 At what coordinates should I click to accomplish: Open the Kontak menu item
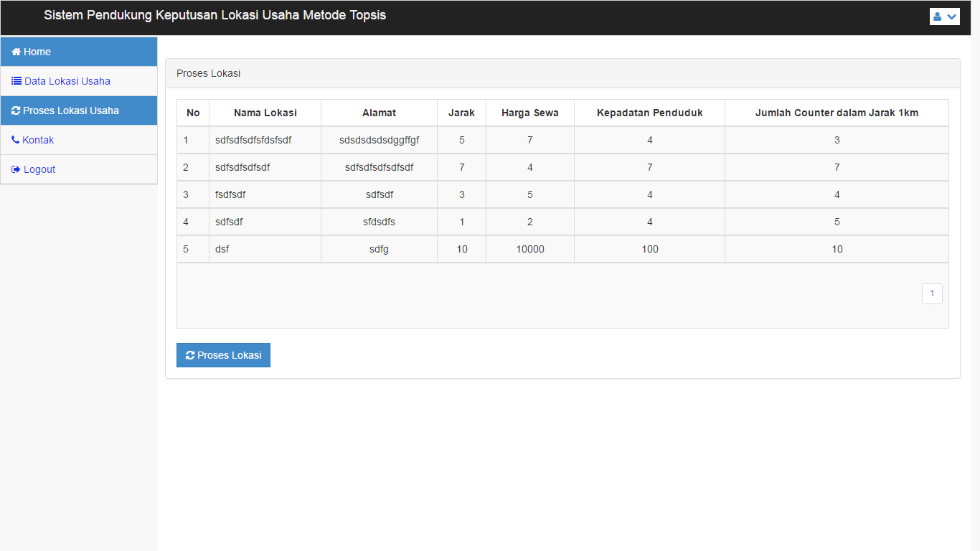pyautogui.click(x=79, y=140)
